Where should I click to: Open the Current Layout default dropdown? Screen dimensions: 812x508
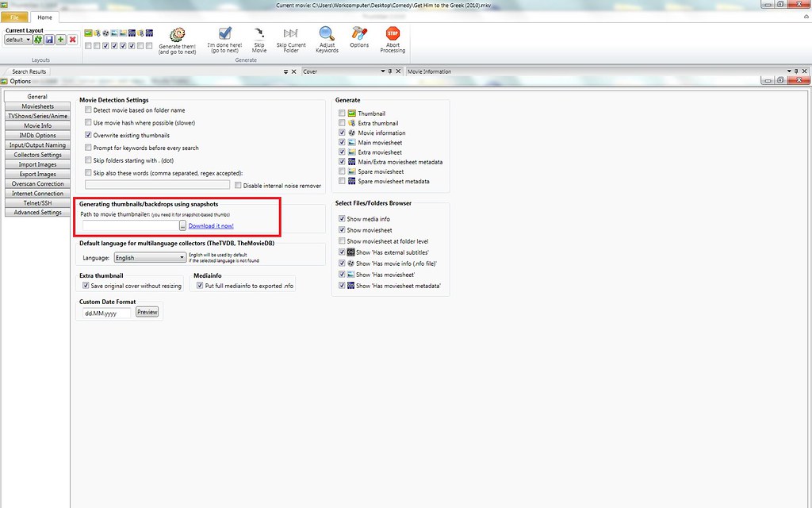(x=18, y=40)
